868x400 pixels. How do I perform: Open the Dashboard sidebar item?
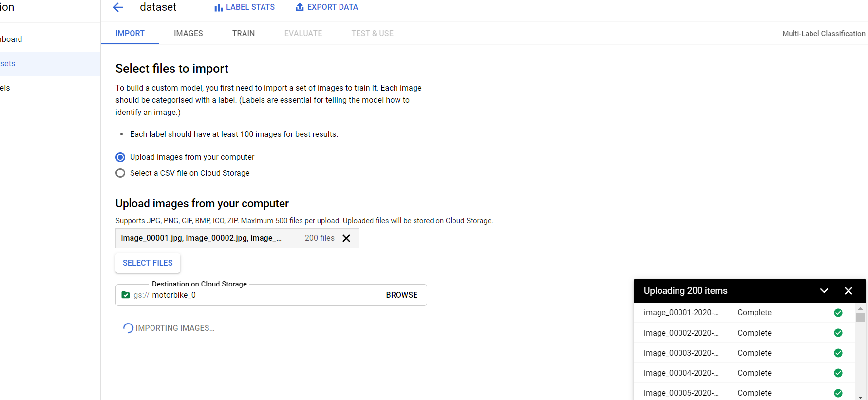click(x=50, y=39)
